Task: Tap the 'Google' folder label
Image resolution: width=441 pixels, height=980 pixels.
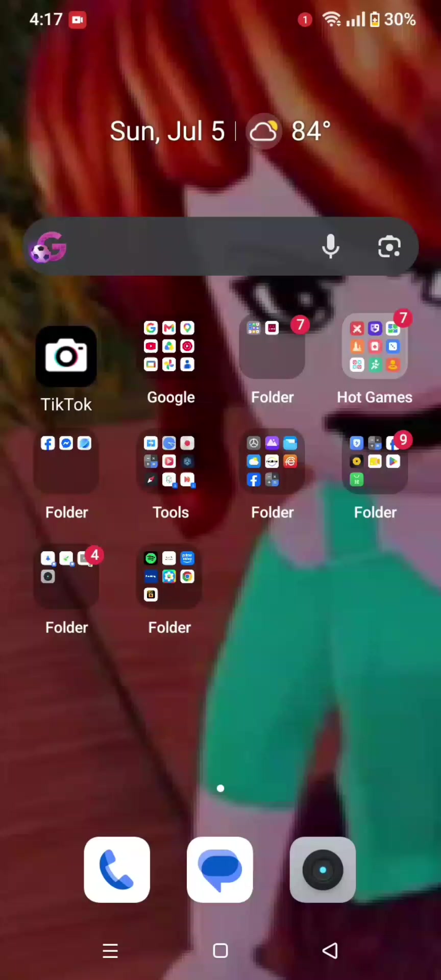Action: pos(171,397)
